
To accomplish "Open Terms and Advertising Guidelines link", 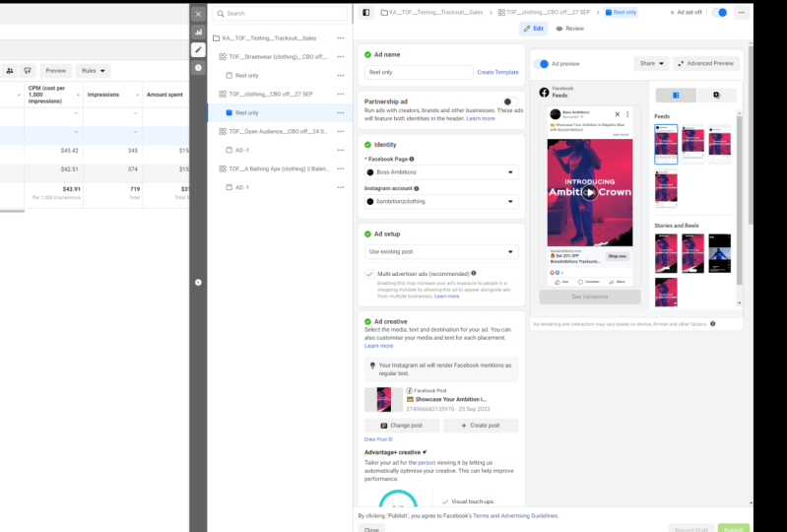I will [515, 515].
